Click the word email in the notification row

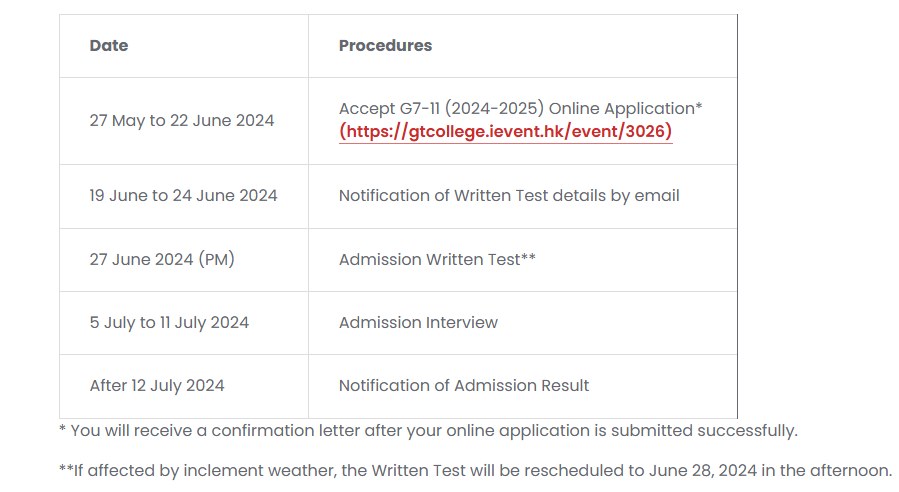pos(657,196)
